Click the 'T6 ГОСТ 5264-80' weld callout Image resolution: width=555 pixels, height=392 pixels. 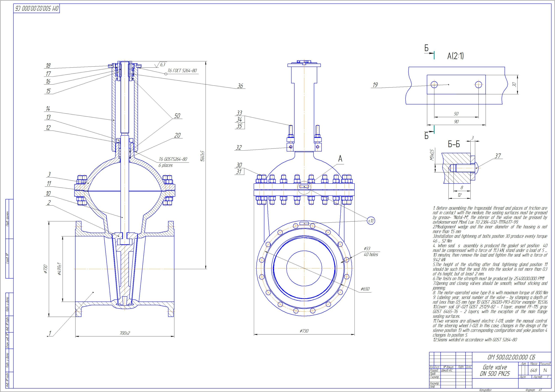pyautogui.click(x=182, y=71)
